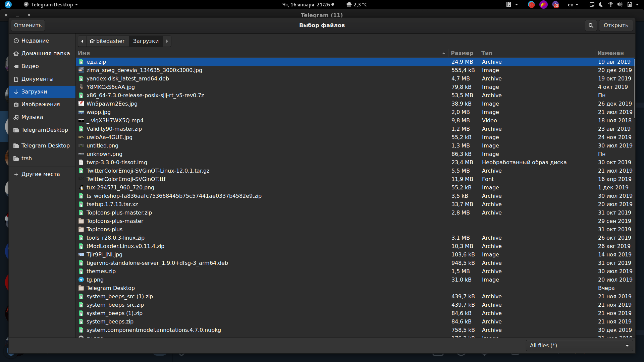Navigate back with path bar left arrow

[82, 41]
